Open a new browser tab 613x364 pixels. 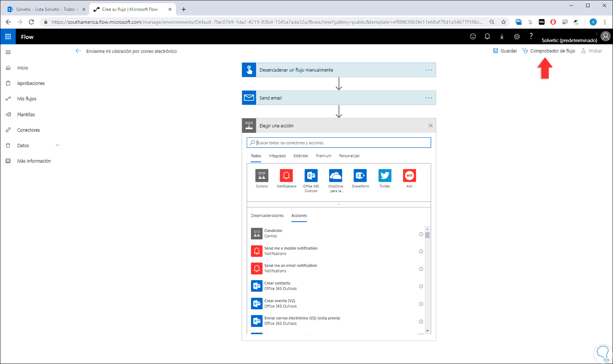184,9
